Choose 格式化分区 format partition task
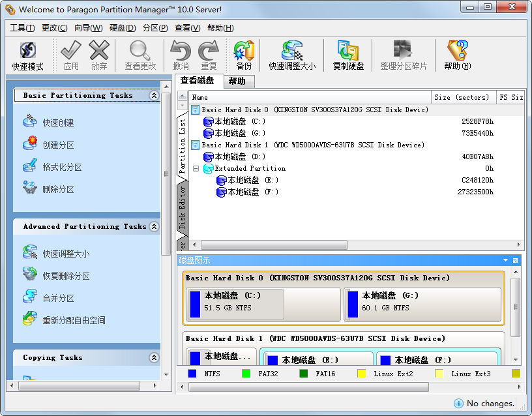The image size is (532, 416). [62, 167]
